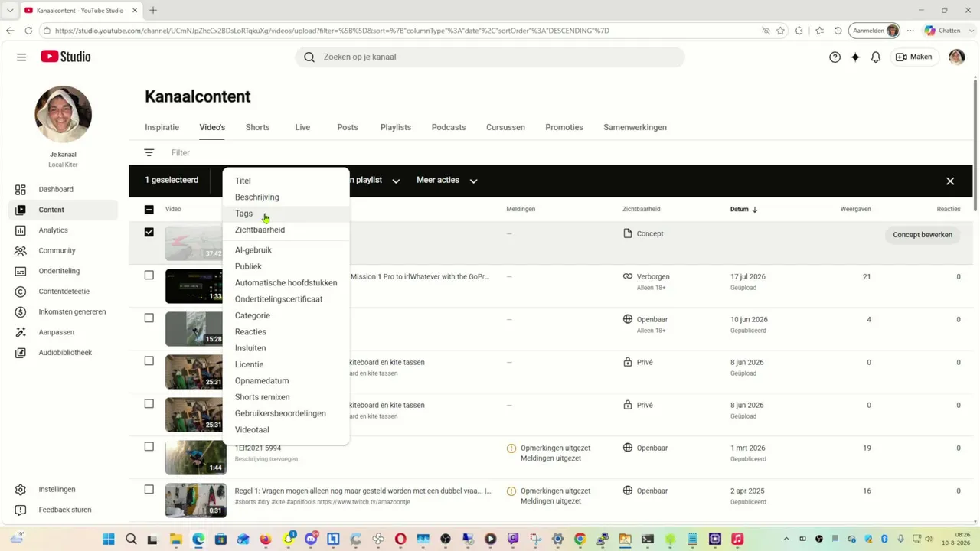Choose Categorie from the edit menu
This screenshot has height=551, width=980.
[286, 315]
